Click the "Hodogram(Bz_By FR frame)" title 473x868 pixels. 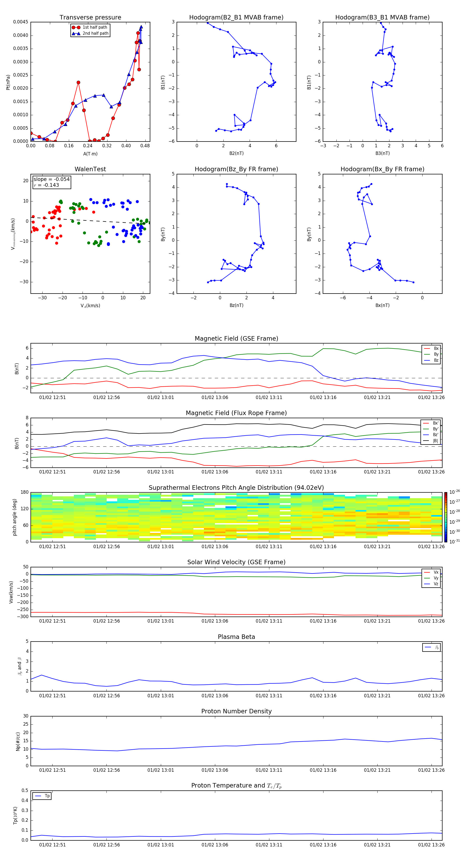pyautogui.click(x=236, y=169)
